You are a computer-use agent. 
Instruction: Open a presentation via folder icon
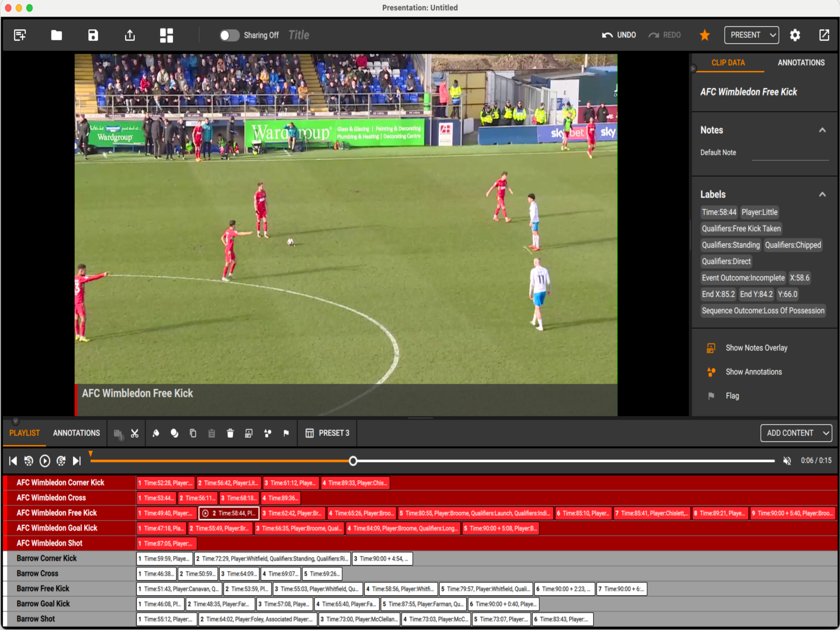tap(56, 35)
